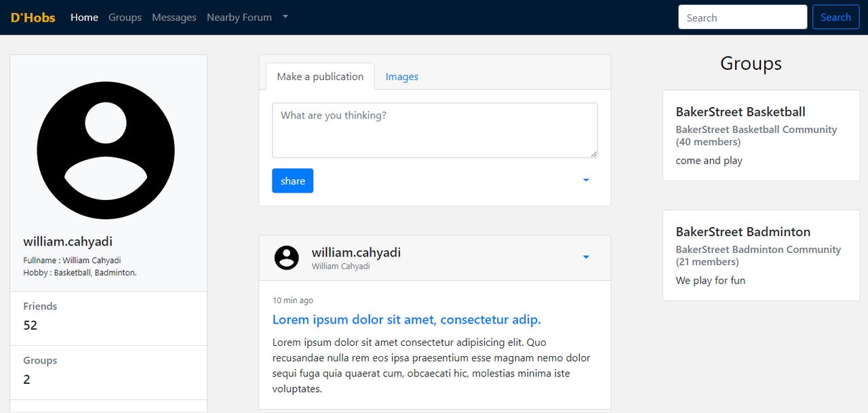Click the Search button
868x413 pixels.
(835, 17)
